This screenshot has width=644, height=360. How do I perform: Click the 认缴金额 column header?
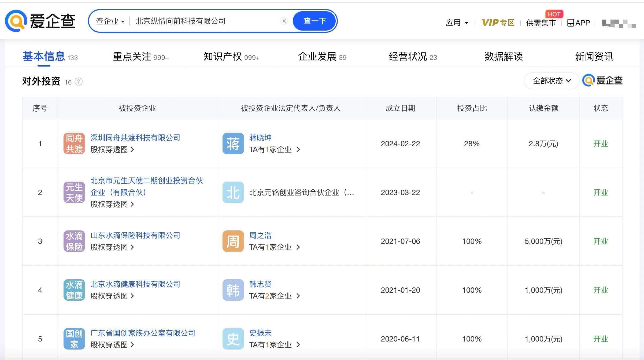click(x=543, y=108)
